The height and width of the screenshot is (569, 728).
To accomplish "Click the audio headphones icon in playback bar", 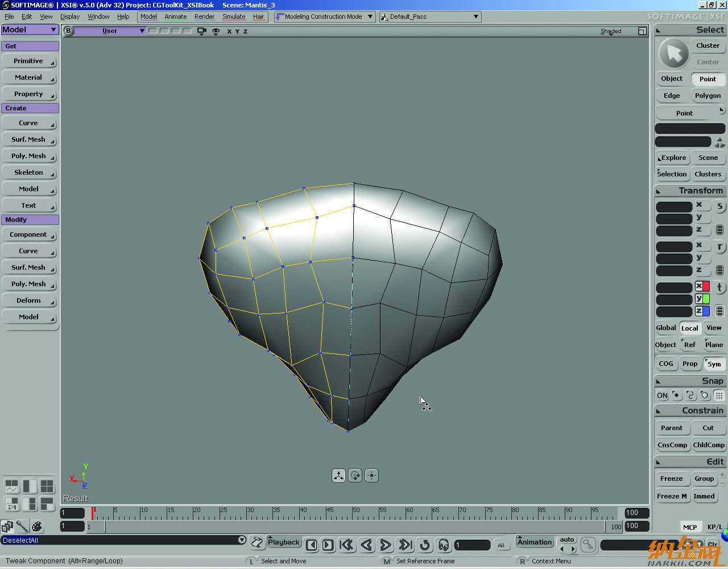I will pyautogui.click(x=444, y=545).
